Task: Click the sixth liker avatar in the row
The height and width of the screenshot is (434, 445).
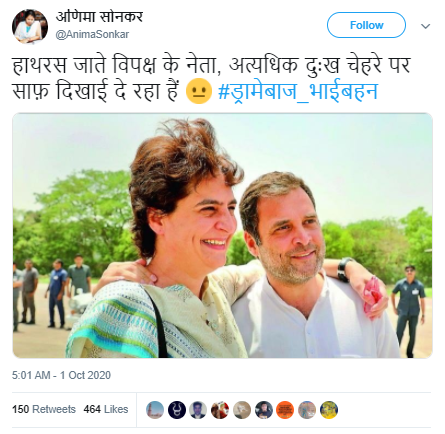Action: (x=264, y=410)
